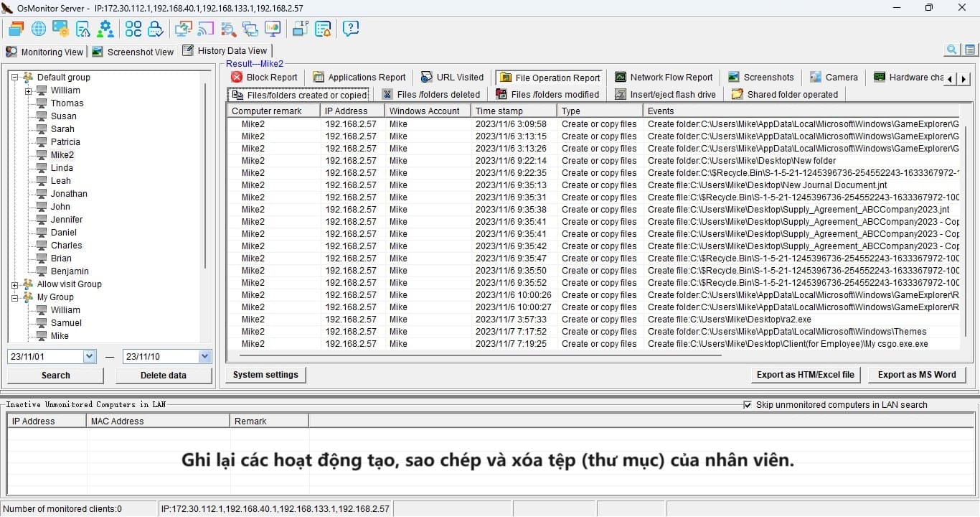Select Shared folder operated sub-tab

point(784,94)
